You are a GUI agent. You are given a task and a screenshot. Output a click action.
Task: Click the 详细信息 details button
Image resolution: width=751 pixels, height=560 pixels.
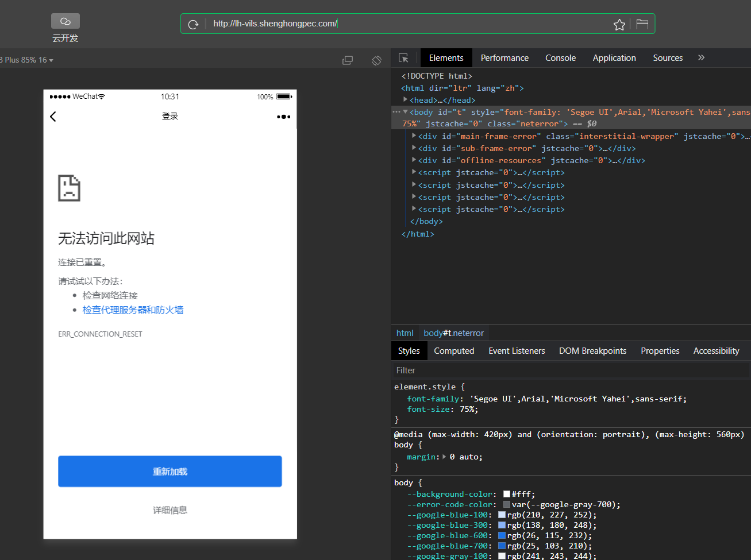[x=170, y=510]
